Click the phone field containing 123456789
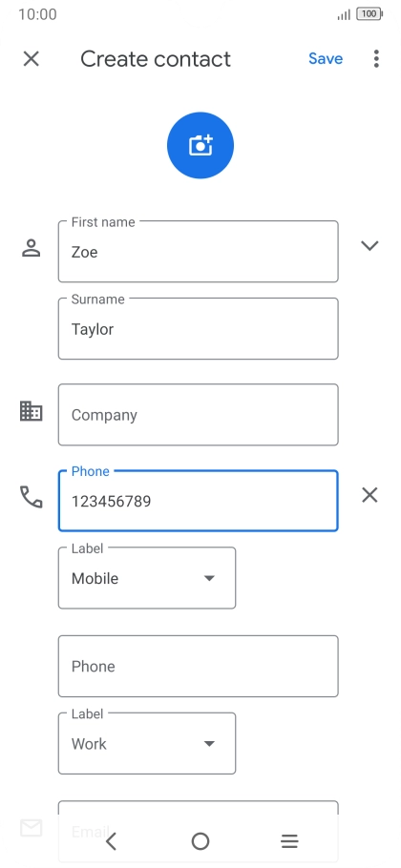This screenshot has height=868, width=401. click(x=199, y=501)
